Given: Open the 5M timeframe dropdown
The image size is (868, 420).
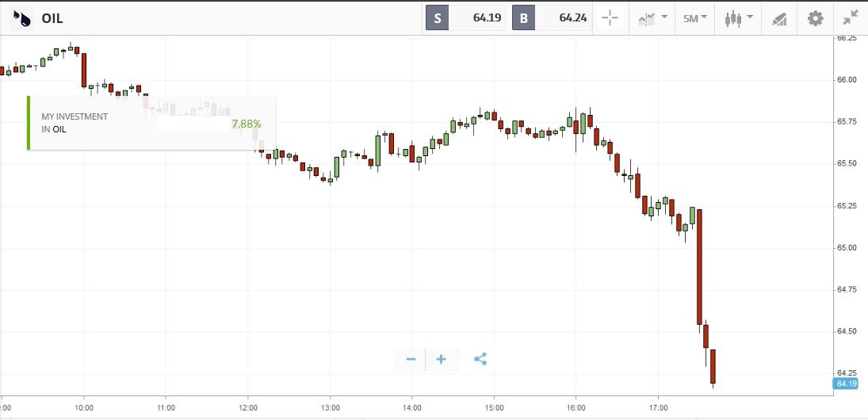Looking at the screenshot, I should coord(695,18).
